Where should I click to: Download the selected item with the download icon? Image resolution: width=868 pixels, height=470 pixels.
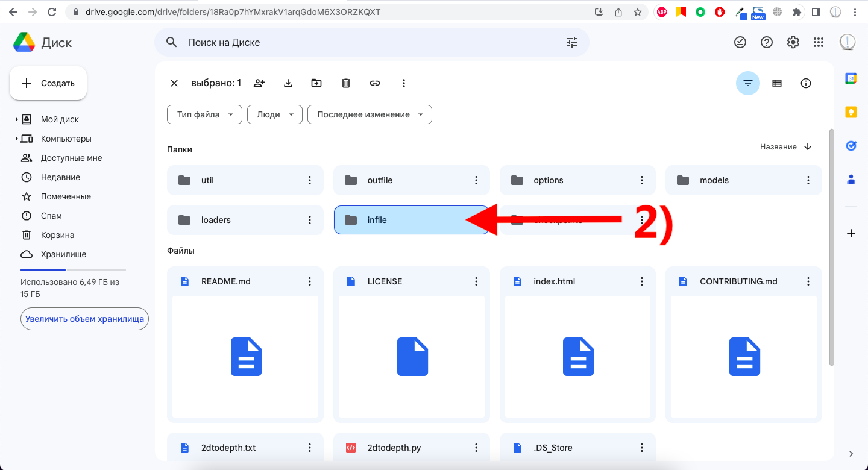[288, 83]
